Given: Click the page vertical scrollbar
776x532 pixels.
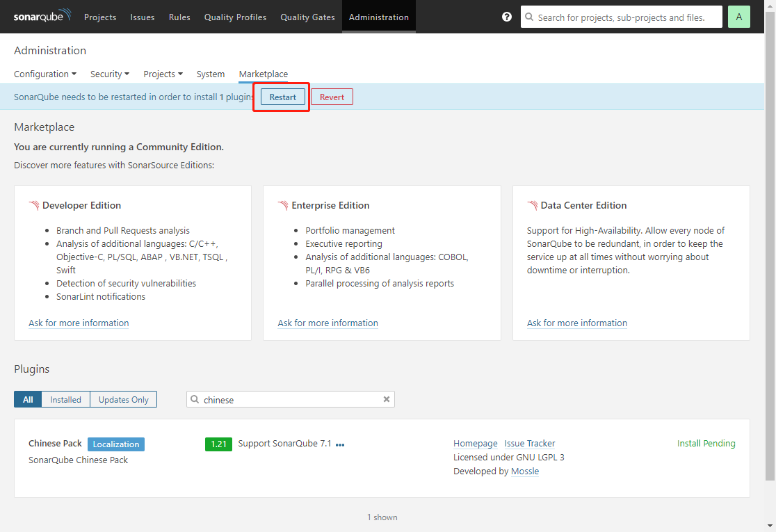Looking at the screenshot, I should point(770,245).
